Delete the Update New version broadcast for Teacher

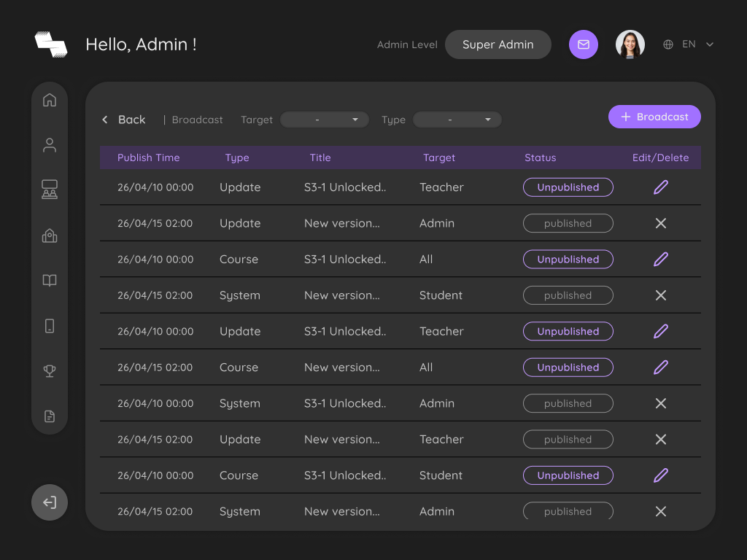click(x=661, y=439)
